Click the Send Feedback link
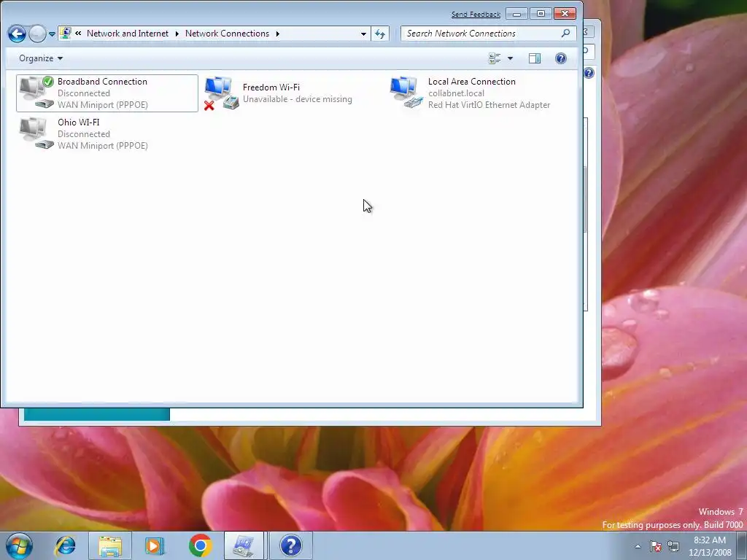Image resolution: width=747 pixels, height=560 pixels. [x=476, y=15]
